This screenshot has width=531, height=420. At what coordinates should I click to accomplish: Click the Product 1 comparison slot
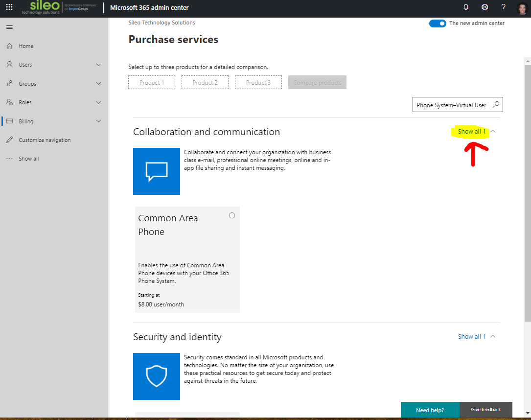pos(152,82)
